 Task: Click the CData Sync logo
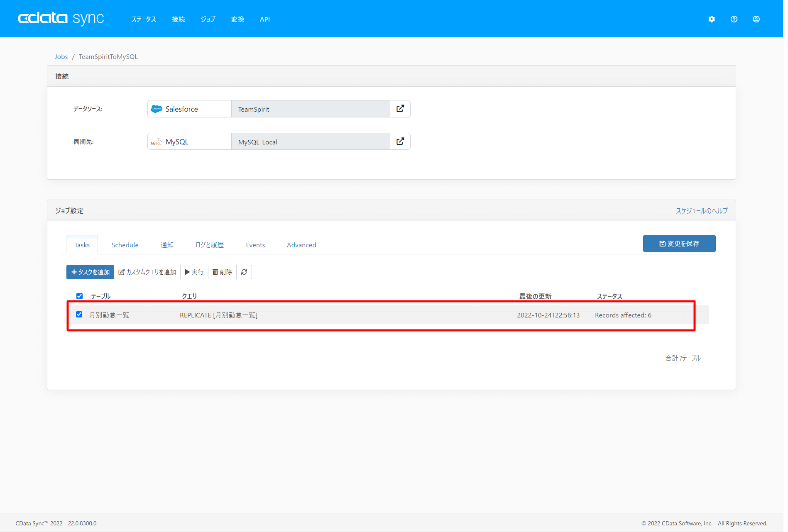[61, 19]
